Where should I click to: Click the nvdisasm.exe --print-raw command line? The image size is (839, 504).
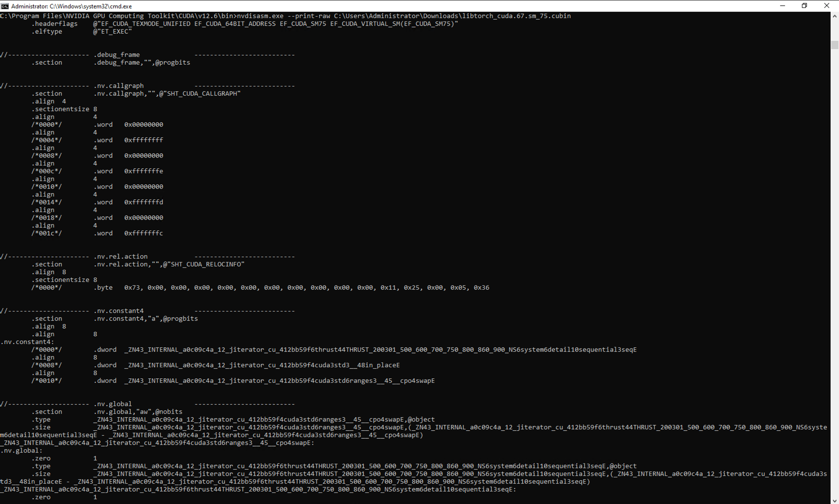pyautogui.click(x=286, y=16)
